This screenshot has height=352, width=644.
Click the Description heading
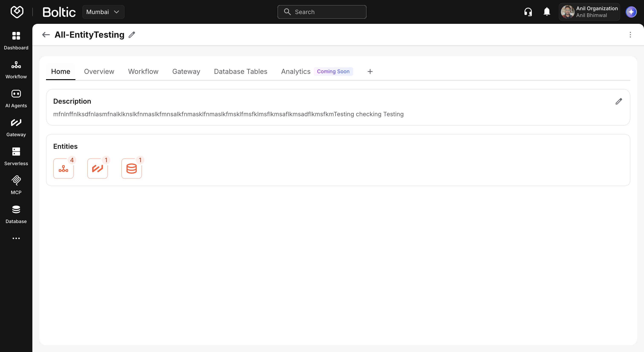72,101
